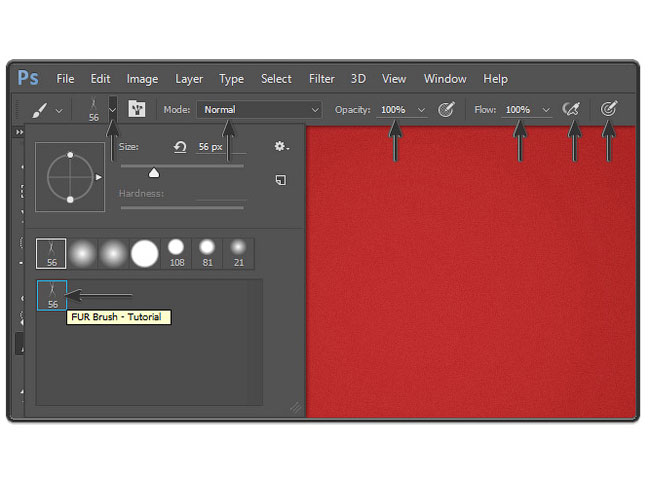Click the Brush tool preset icon
Screen dimensions: 650x478
[x=39, y=110]
